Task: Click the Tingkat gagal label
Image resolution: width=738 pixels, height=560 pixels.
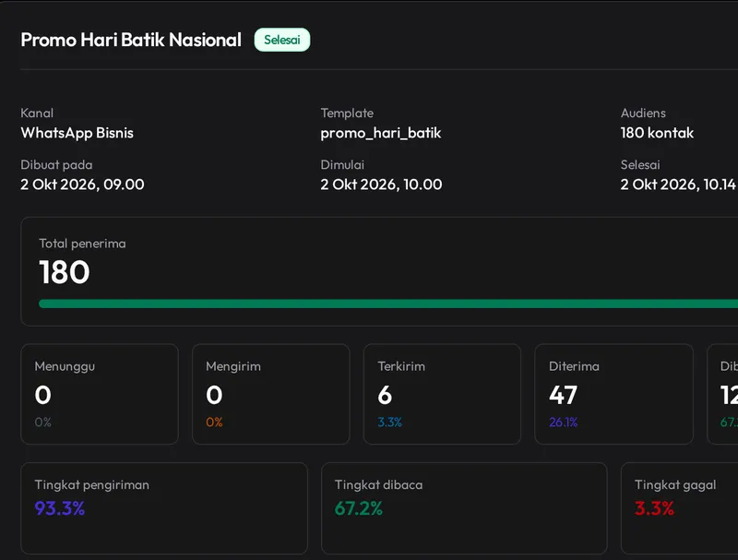Action: click(x=675, y=485)
